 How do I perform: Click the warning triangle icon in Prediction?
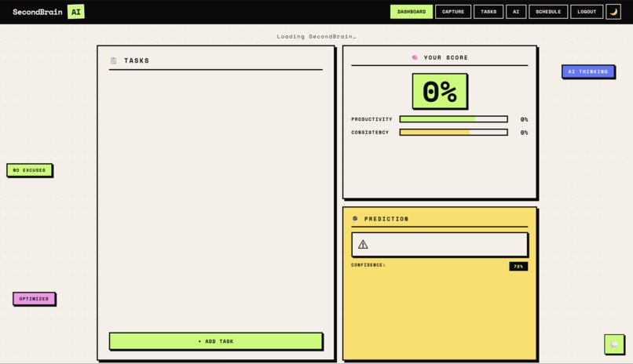[x=363, y=244]
